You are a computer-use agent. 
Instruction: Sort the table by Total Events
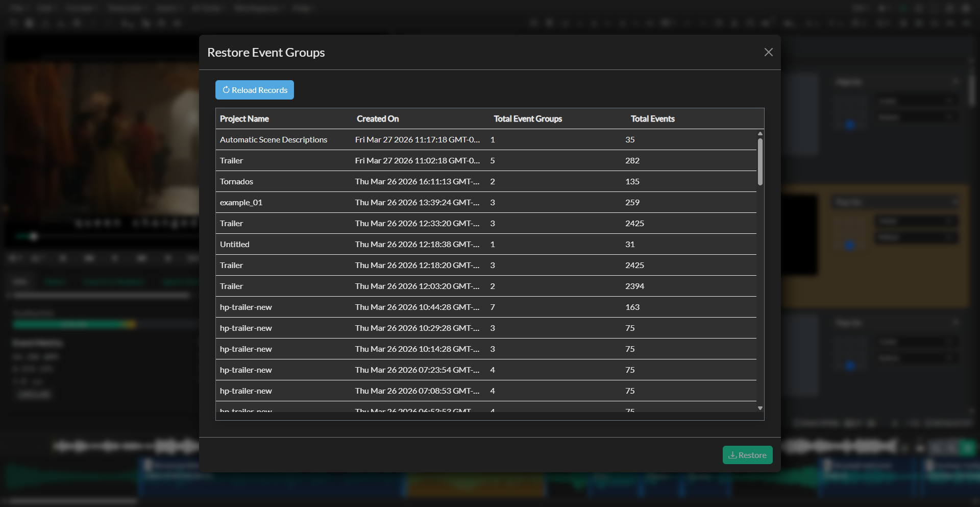tap(653, 118)
